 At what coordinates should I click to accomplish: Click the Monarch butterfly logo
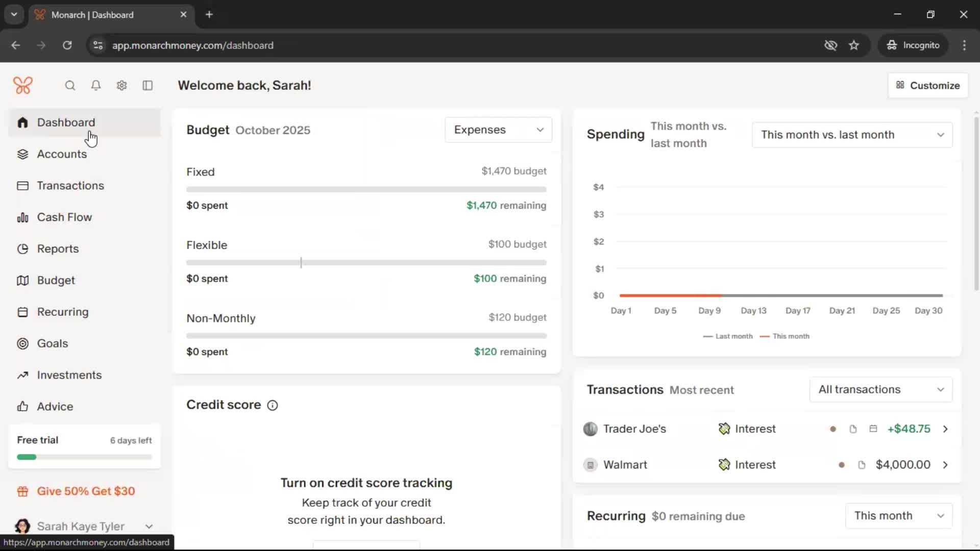click(23, 85)
